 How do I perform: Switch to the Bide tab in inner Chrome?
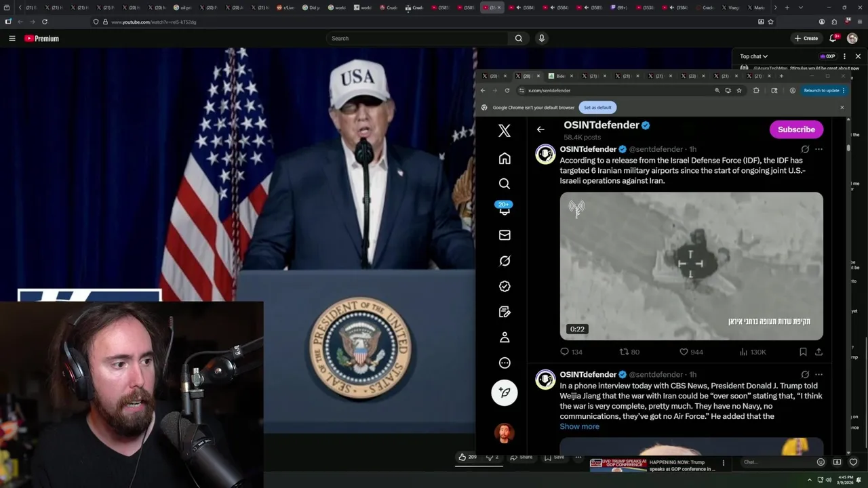pyautogui.click(x=561, y=76)
